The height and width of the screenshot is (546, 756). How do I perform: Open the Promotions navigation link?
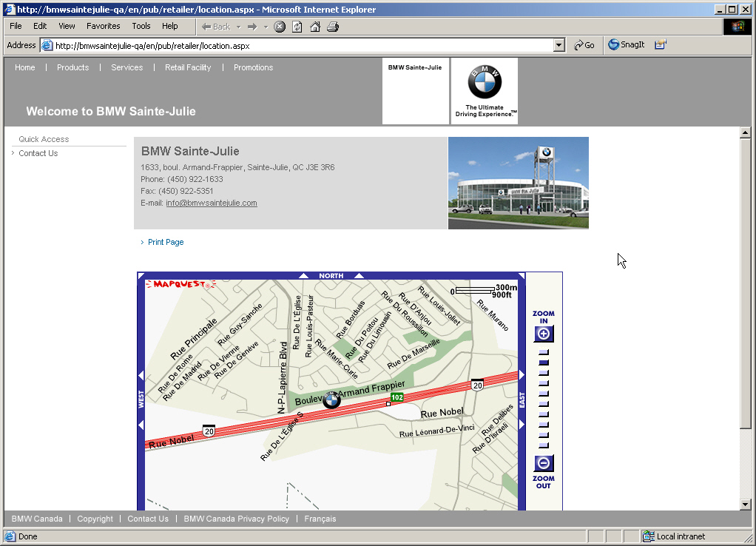point(253,67)
